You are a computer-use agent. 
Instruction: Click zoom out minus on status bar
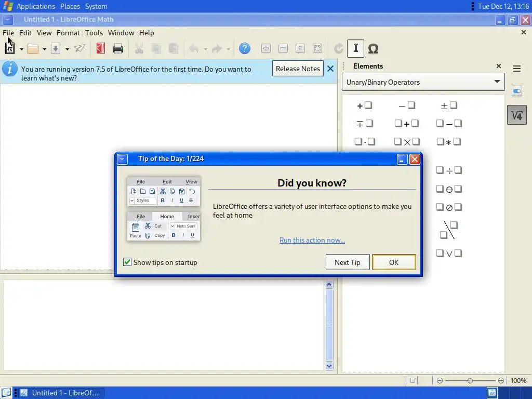click(440, 381)
